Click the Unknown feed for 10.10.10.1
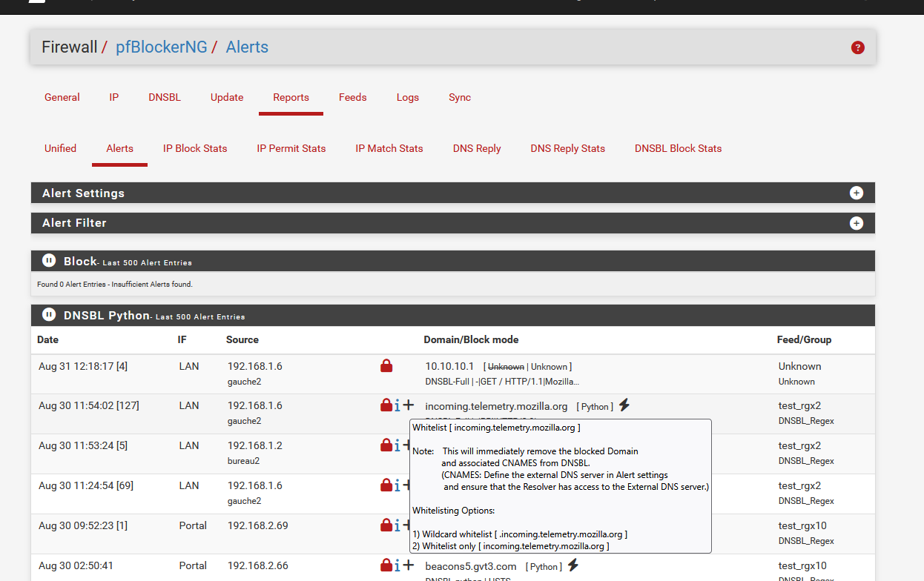Screen dimensions: 924x581 (x=800, y=366)
